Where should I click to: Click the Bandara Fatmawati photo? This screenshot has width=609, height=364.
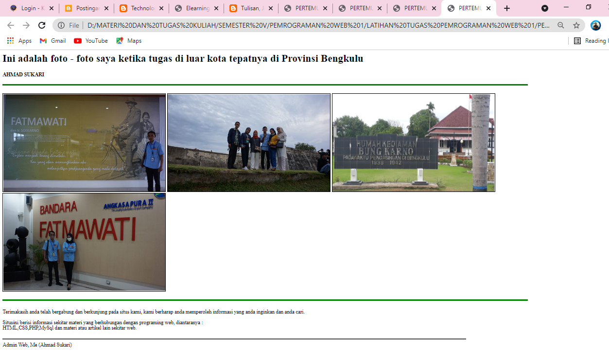click(84, 242)
